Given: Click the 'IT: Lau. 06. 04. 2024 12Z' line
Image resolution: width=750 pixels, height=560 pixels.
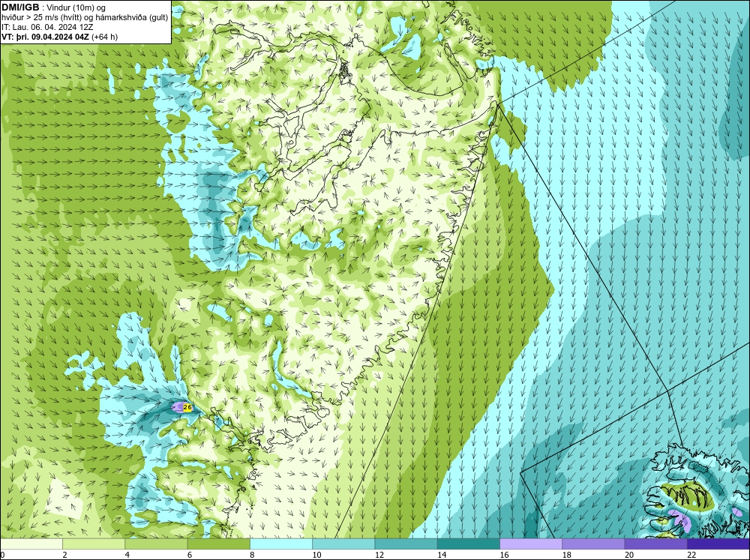Looking at the screenshot, I should point(47,27).
